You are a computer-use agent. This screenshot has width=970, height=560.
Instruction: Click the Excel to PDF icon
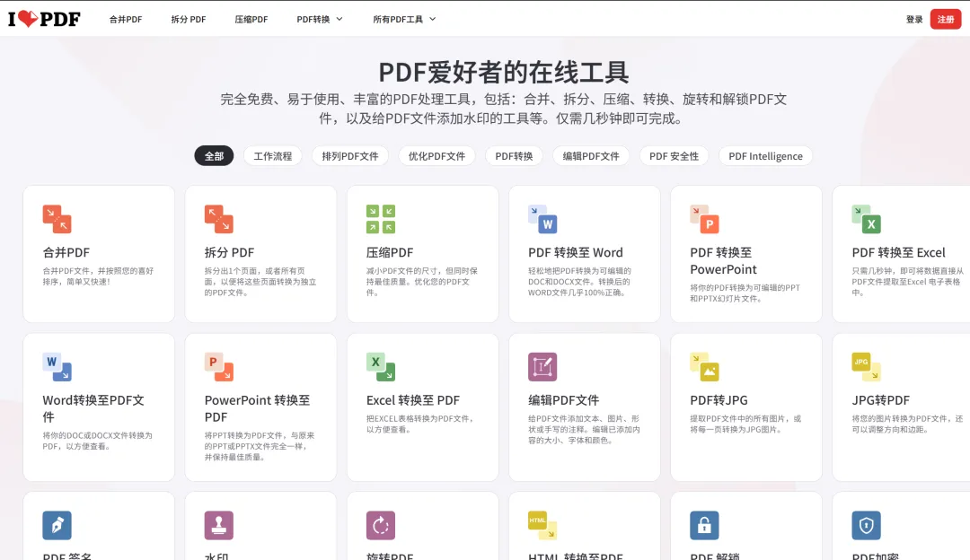[x=381, y=366]
